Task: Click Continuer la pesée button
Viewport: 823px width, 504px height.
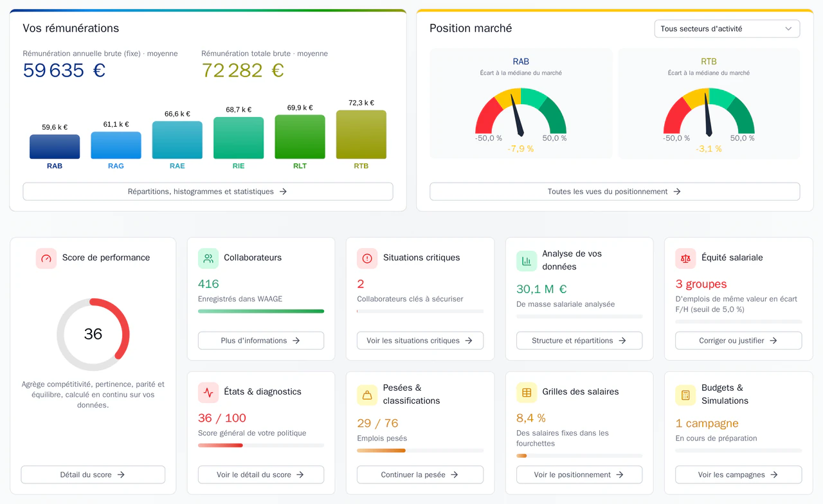Action: tap(420, 474)
